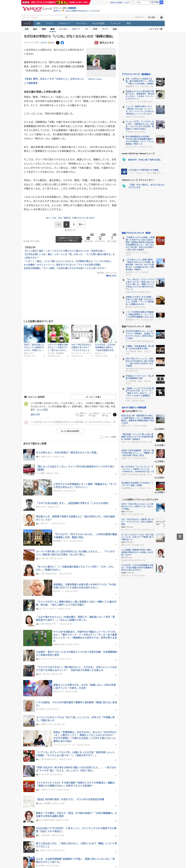The width and height of the screenshot is (186, 868).
Task: Open related link 【もっと読む】論文・レポート
Action: point(64,251)
